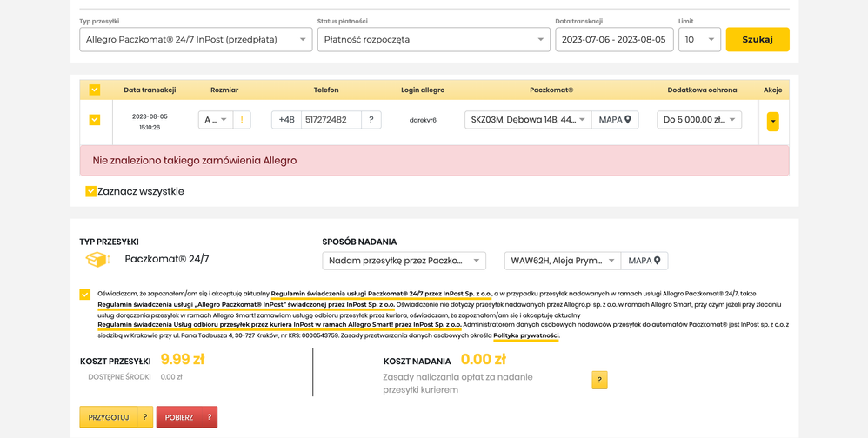Screen dimensions: 868x438
Task: Open the SKZ03M Dębowa Paczkomat dropdown
Action: click(528, 119)
